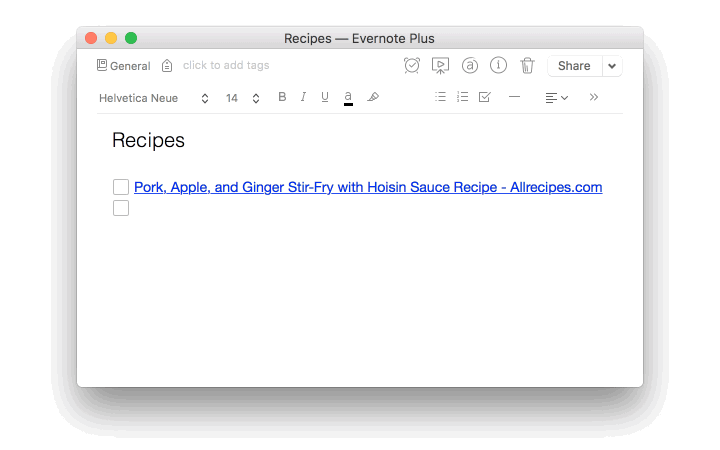Image resolution: width=720 pixels, height=450 pixels.
Task: Set a reminder with the alarm clock icon
Action: point(411,66)
